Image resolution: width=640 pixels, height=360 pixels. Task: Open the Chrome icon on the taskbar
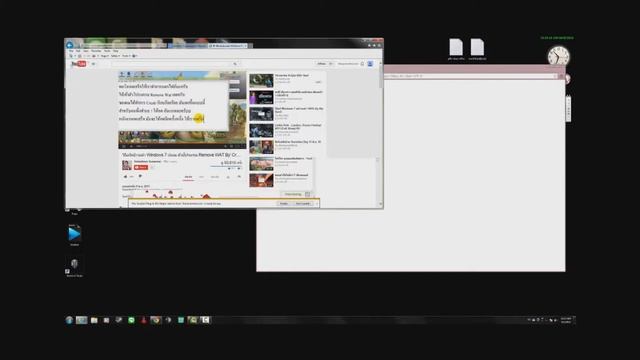coord(156,320)
